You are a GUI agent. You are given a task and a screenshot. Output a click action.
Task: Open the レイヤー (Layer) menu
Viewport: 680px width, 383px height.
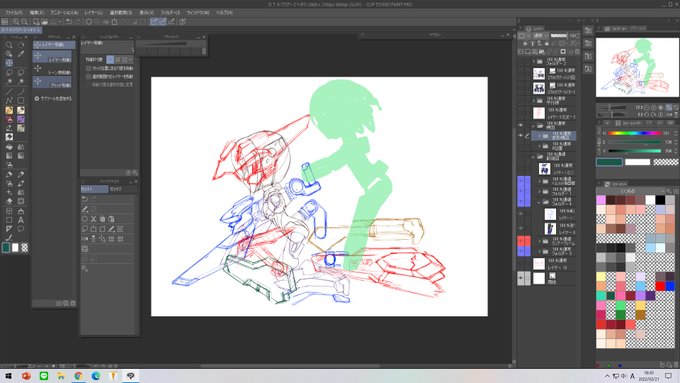click(94, 13)
